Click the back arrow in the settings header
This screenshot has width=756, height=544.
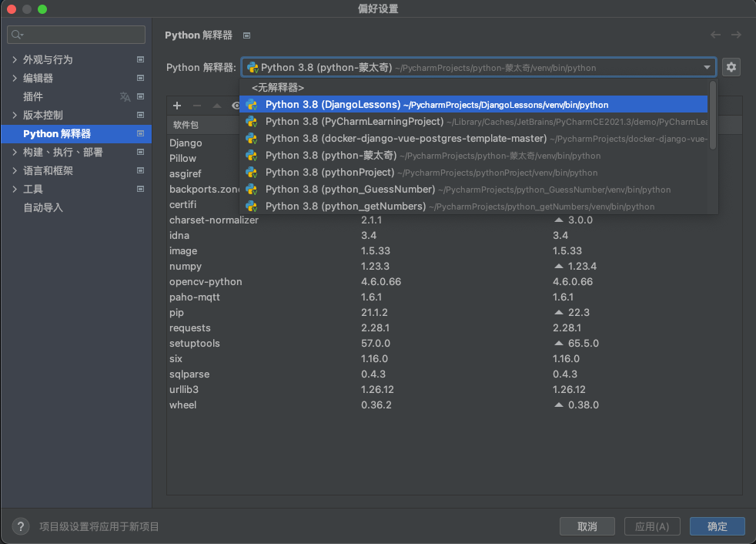coord(715,35)
